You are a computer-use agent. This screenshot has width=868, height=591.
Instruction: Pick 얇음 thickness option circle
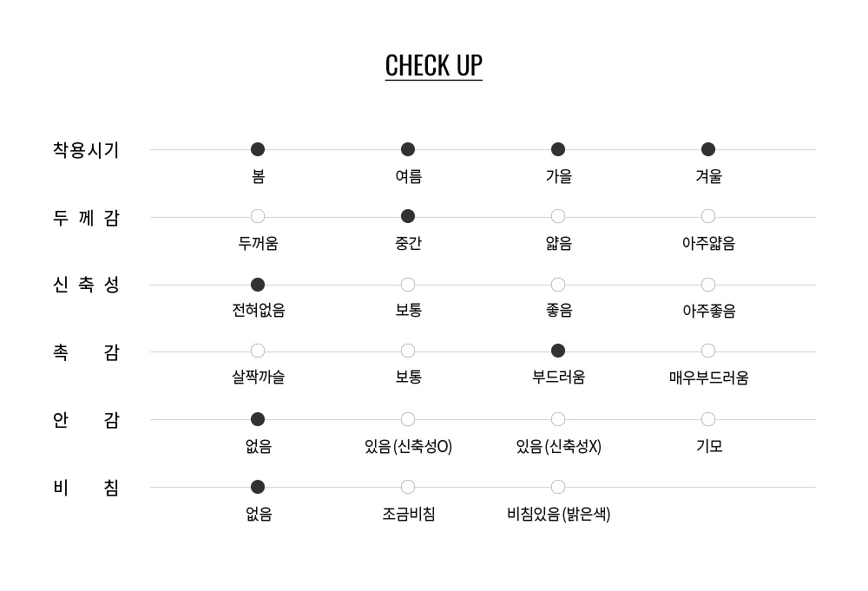[558, 216]
